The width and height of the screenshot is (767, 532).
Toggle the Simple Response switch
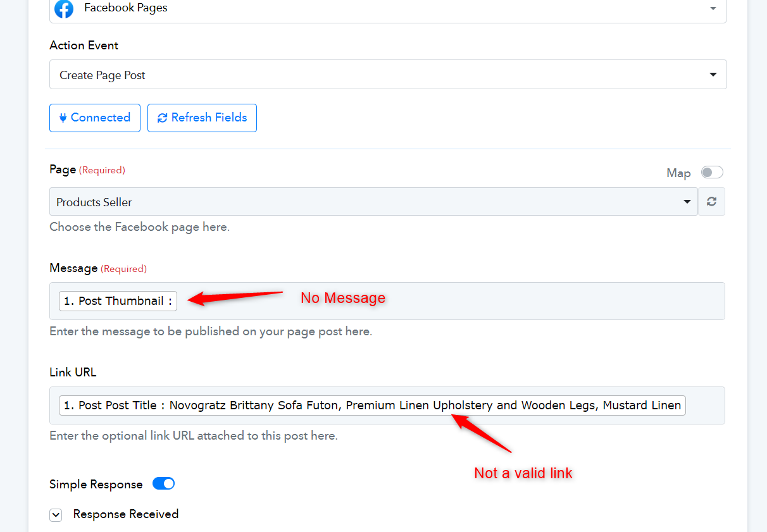tap(164, 484)
